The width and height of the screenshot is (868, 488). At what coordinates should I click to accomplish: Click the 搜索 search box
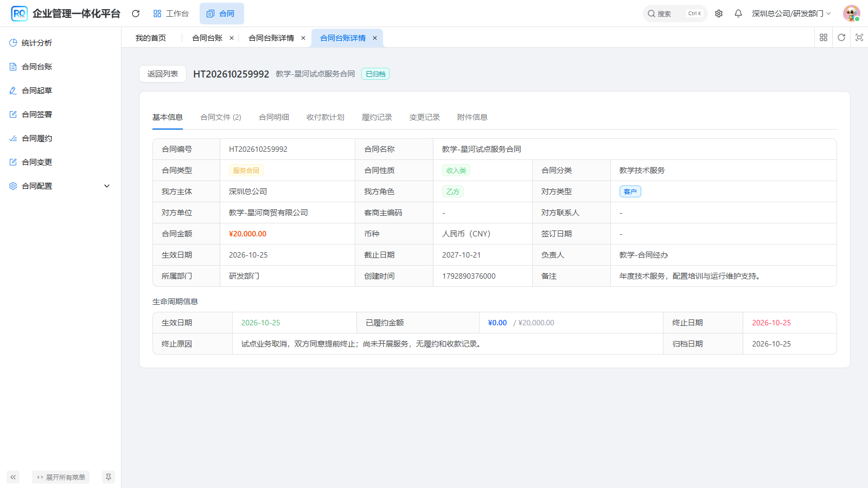(675, 14)
